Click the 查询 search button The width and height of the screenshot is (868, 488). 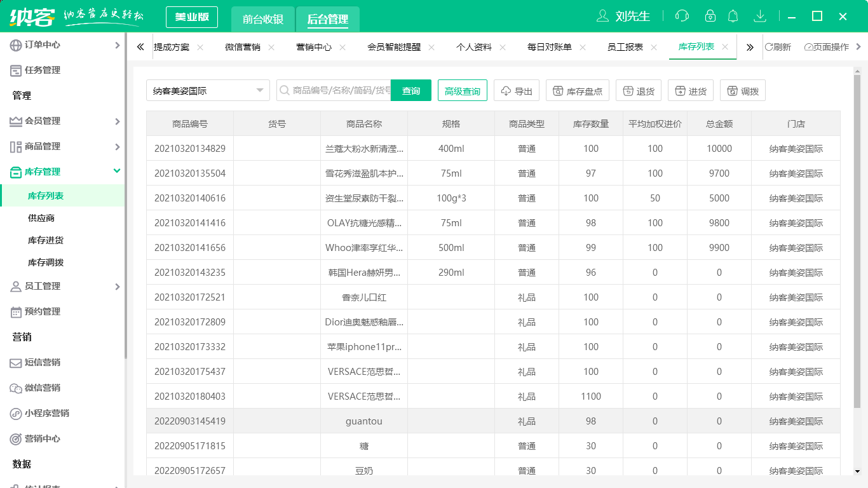(x=411, y=90)
